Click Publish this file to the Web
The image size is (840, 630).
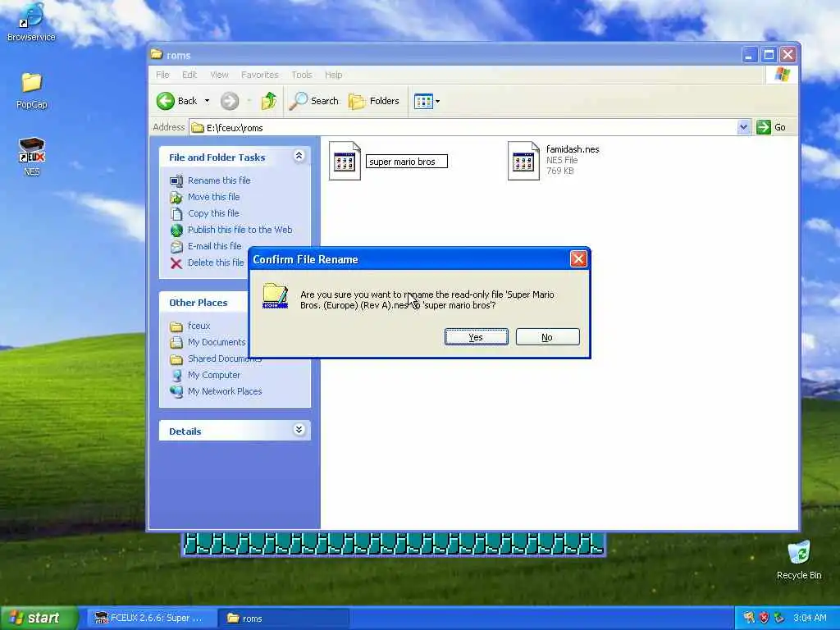tap(240, 230)
